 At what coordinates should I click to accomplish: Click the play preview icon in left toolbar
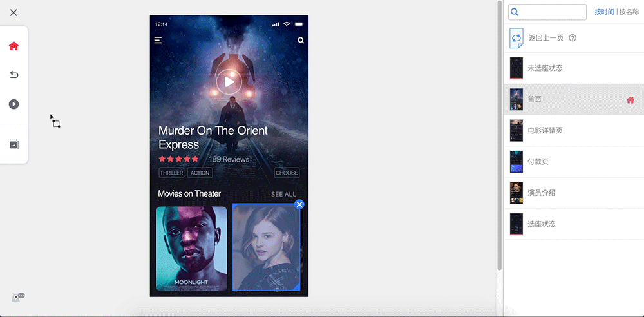click(14, 104)
